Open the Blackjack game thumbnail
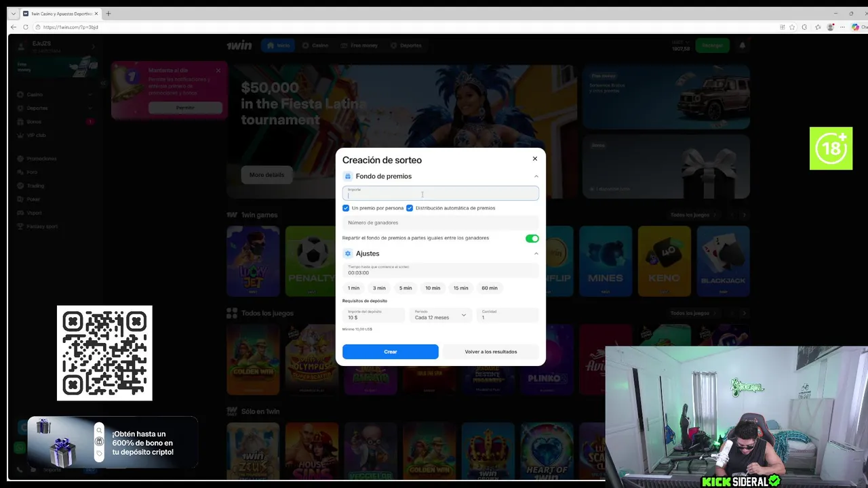 click(x=723, y=262)
